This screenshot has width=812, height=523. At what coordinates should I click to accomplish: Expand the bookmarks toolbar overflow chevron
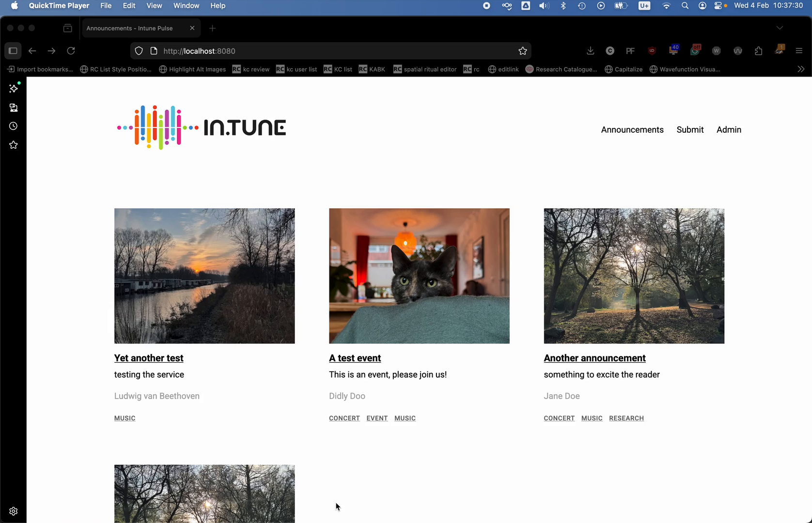coord(801,69)
